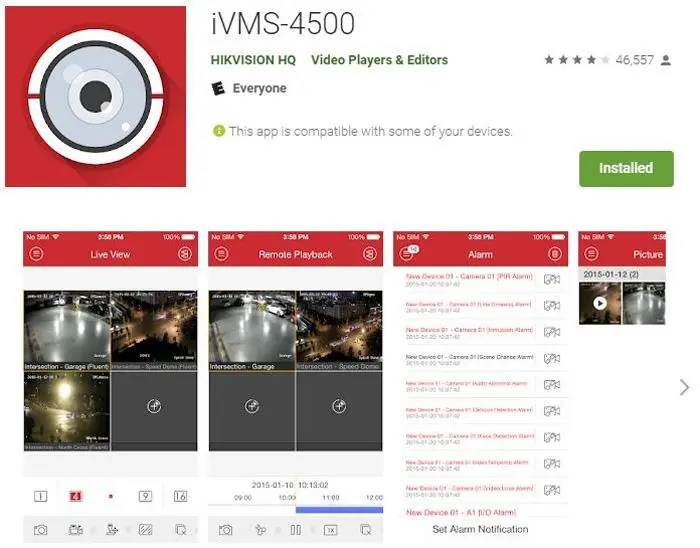Click the video icon beside Face Detection Alarm

pyautogui.click(x=552, y=437)
